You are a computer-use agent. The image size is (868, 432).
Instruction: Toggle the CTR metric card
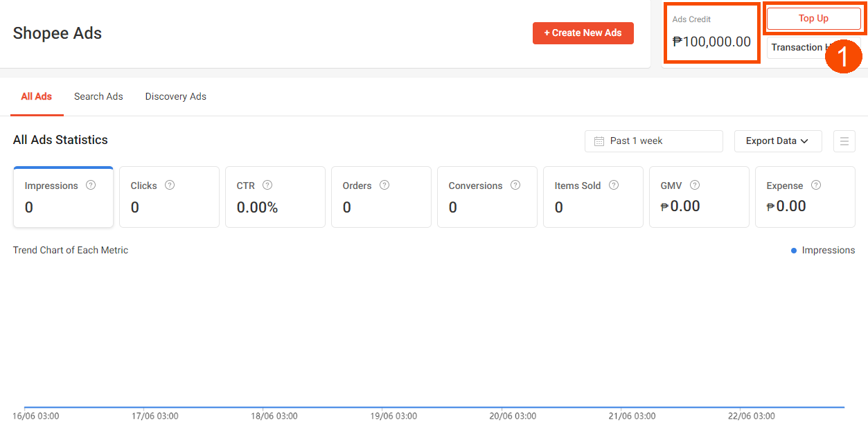click(x=275, y=197)
